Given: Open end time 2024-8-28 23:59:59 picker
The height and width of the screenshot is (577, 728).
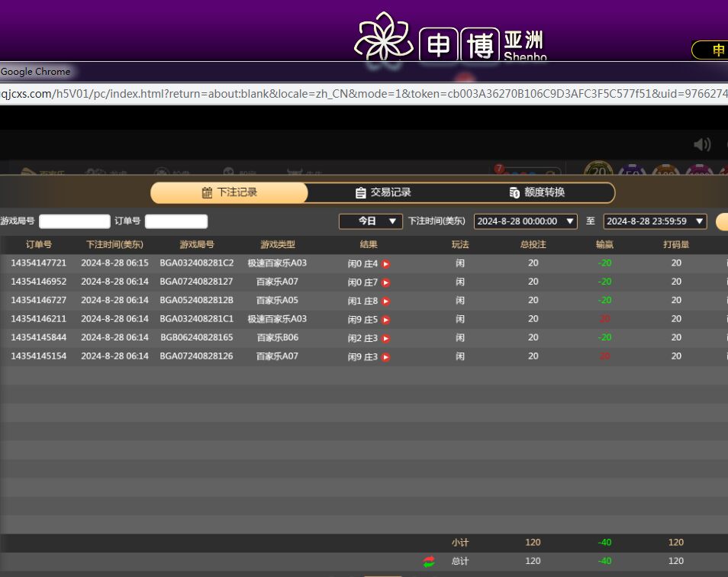Looking at the screenshot, I should tap(655, 221).
